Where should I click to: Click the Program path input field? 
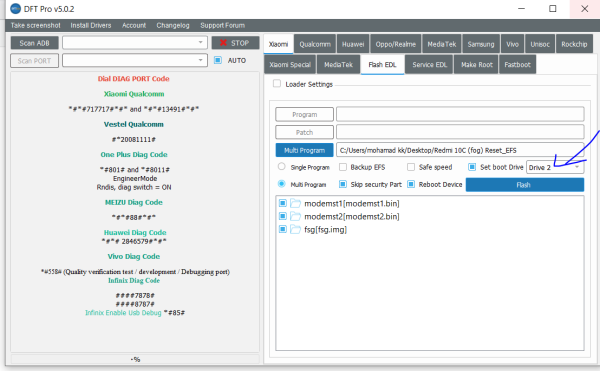pos(460,114)
